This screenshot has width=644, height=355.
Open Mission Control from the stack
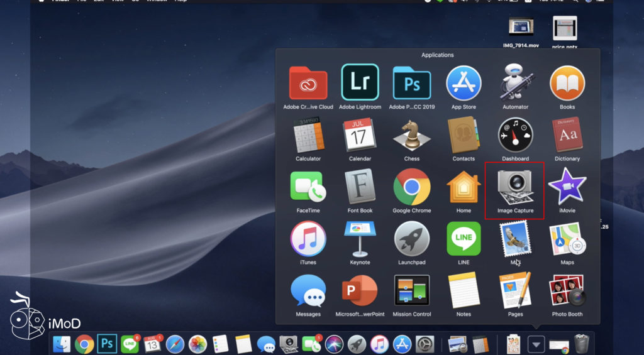[411, 290]
